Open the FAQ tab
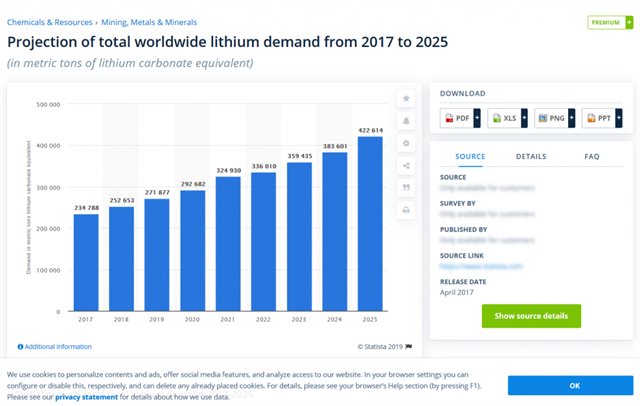Screen dimensions: 640x406 click(591, 157)
